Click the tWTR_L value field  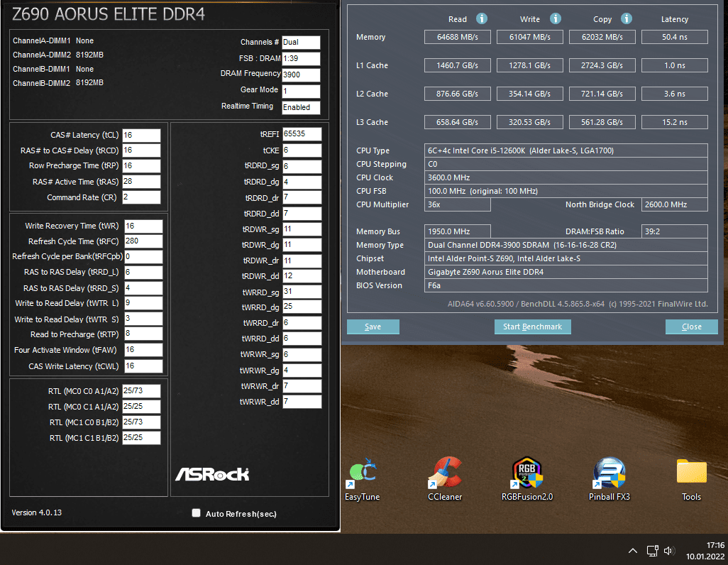[143, 303]
